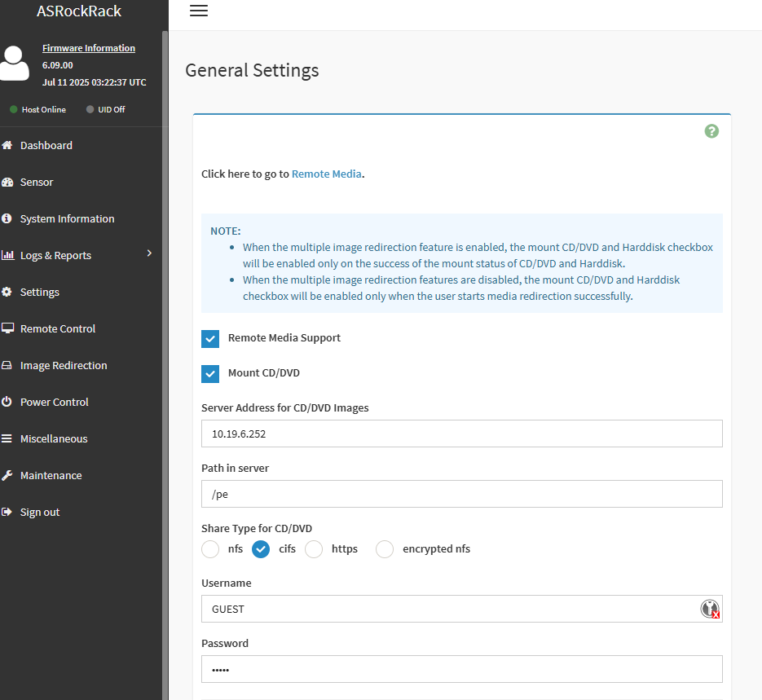Click the Sensor gauge icon in sidebar

7,182
